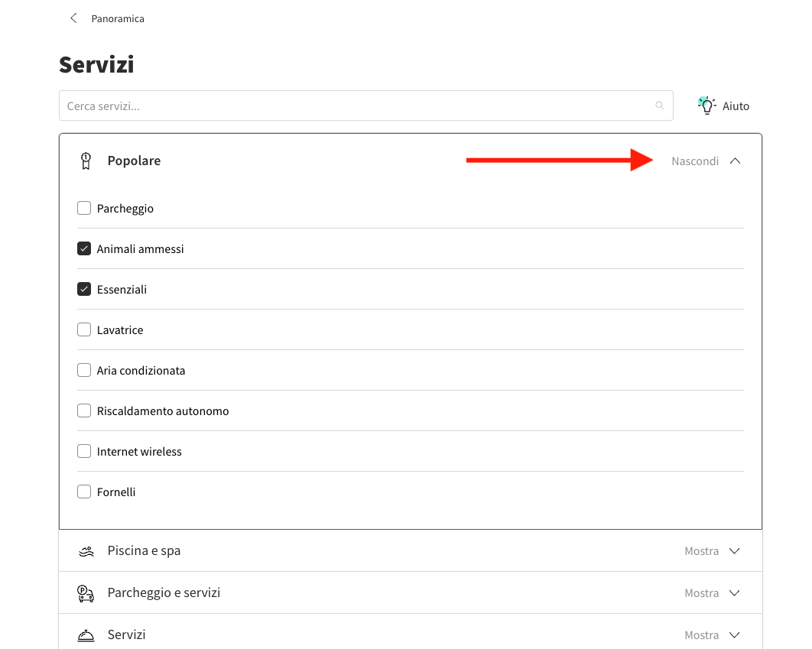Expand Parcheggio e servizi section chevron
Viewport: 812px width, 649px height.
point(735,593)
